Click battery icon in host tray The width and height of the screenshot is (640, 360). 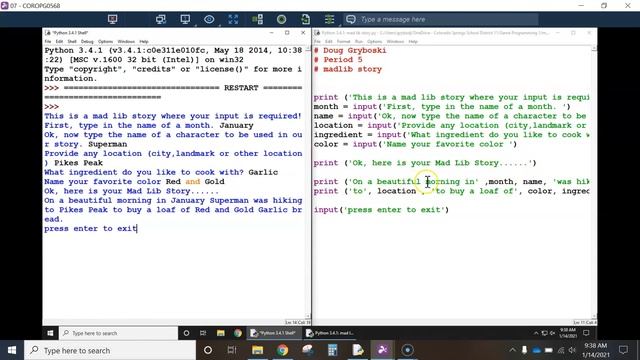549,350
